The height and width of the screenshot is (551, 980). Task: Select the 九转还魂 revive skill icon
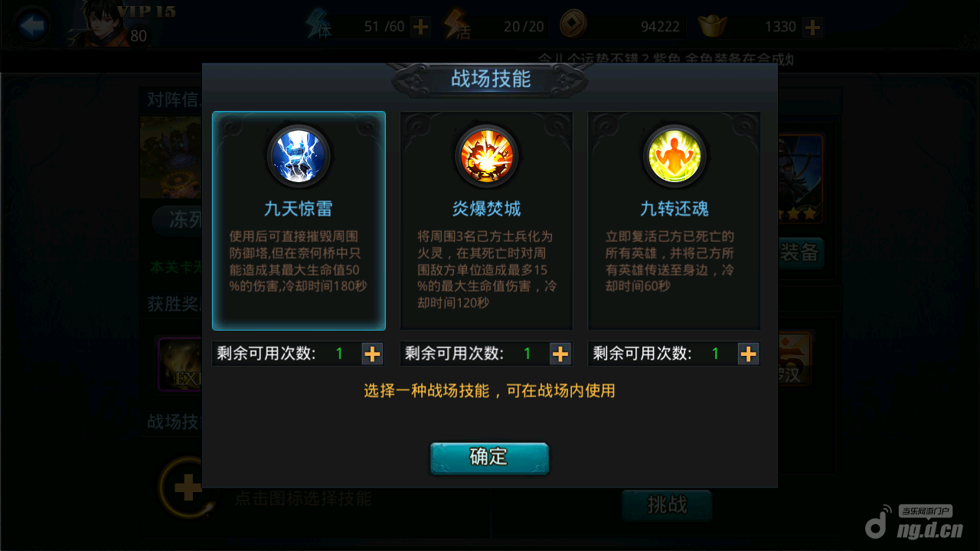pyautogui.click(x=674, y=156)
